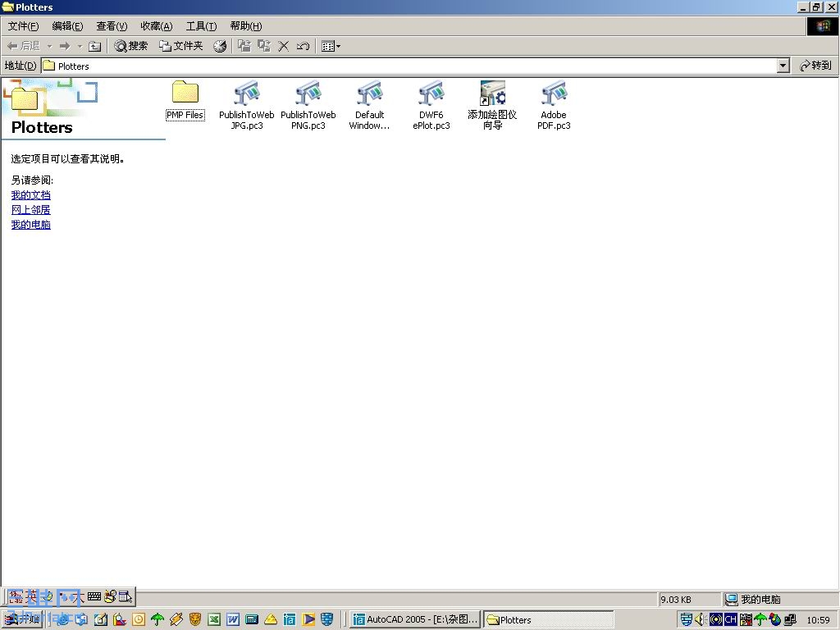Click the Plotters taskbar button
The width and height of the screenshot is (840, 630).
[x=549, y=620]
